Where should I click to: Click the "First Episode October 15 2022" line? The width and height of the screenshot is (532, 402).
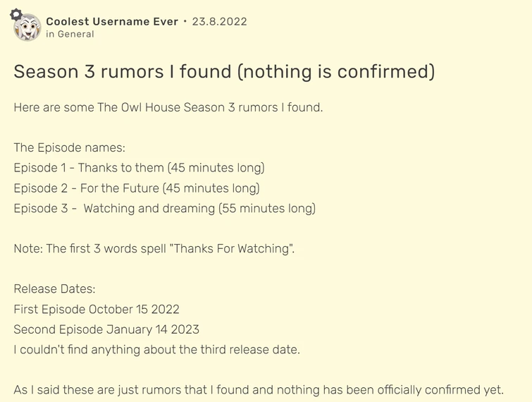tap(97, 309)
